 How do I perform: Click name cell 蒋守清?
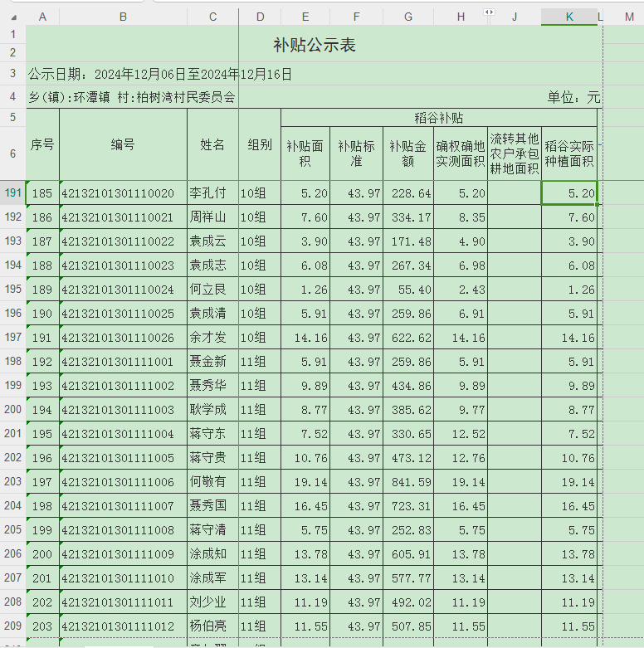click(213, 529)
